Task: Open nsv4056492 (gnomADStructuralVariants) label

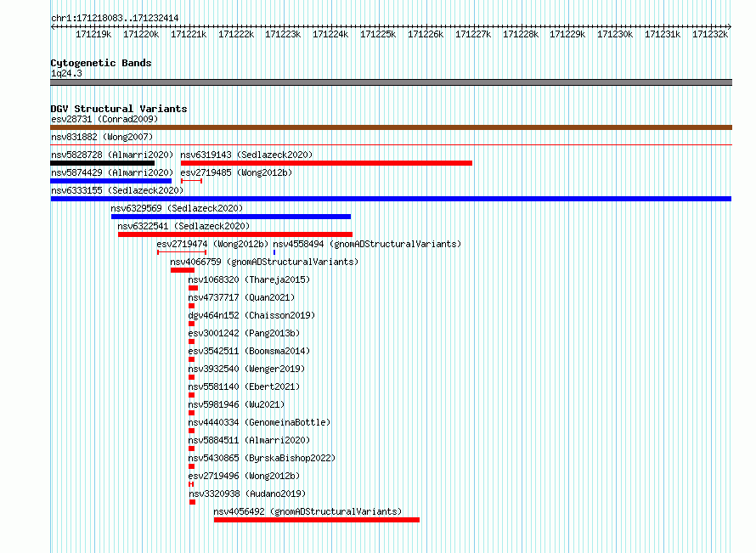Action: (x=307, y=511)
